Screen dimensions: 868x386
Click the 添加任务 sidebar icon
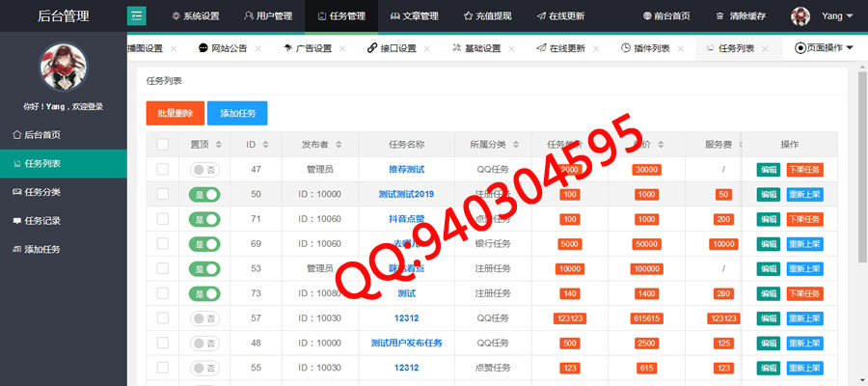tap(16, 249)
